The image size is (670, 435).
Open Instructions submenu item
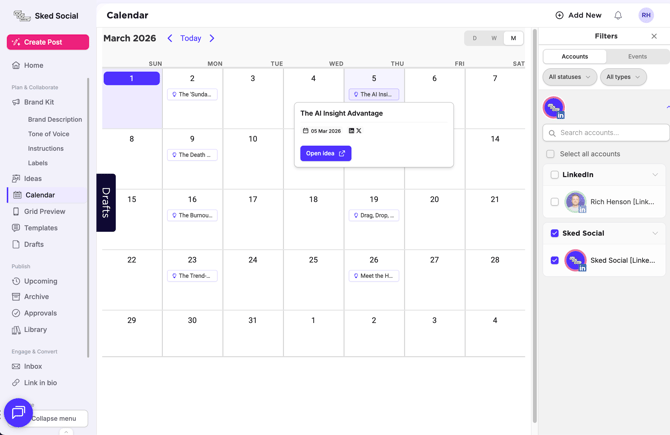[46, 149]
